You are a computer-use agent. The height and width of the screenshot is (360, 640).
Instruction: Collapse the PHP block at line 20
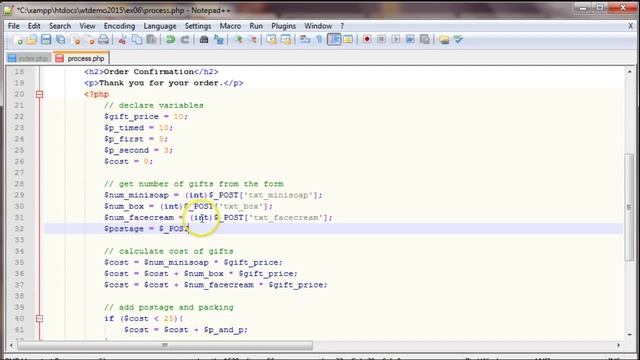tap(39, 94)
